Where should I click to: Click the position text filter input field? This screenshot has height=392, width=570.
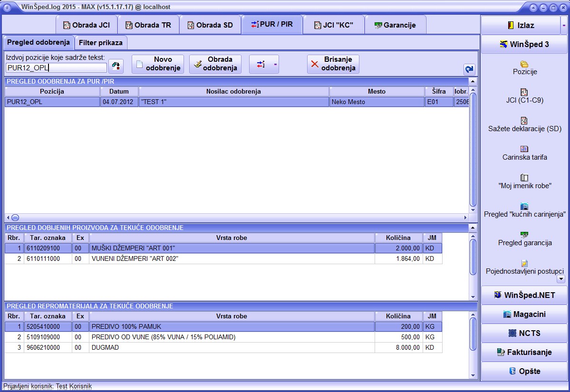pyautogui.click(x=57, y=67)
